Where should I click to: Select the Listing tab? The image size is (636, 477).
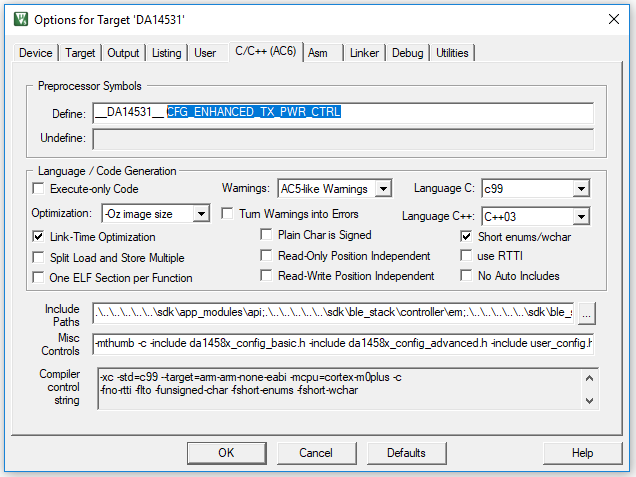click(x=166, y=53)
